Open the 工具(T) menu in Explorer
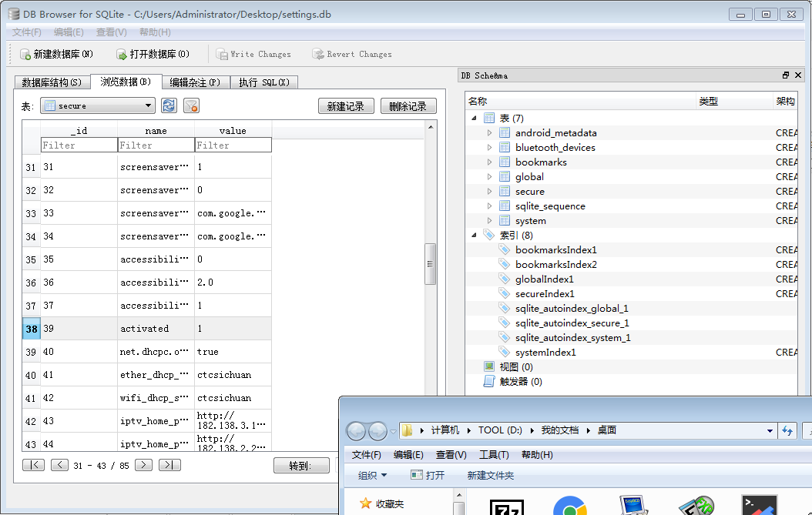The height and width of the screenshot is (515, 812). (x=494, y=454)
